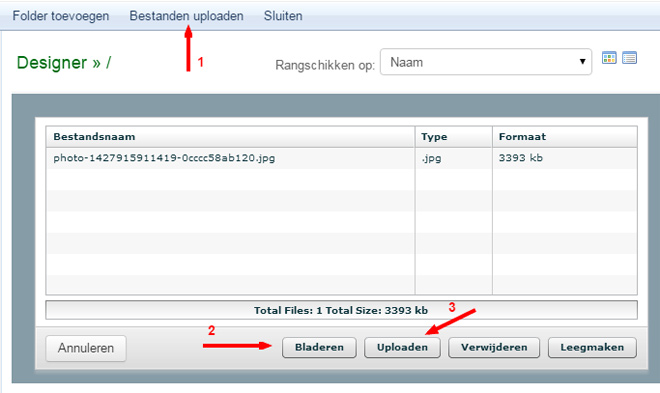Viewport: 660px width, 393px height.
Task: Click Folder toevoegen in top menu
Action: pos(61,16)
